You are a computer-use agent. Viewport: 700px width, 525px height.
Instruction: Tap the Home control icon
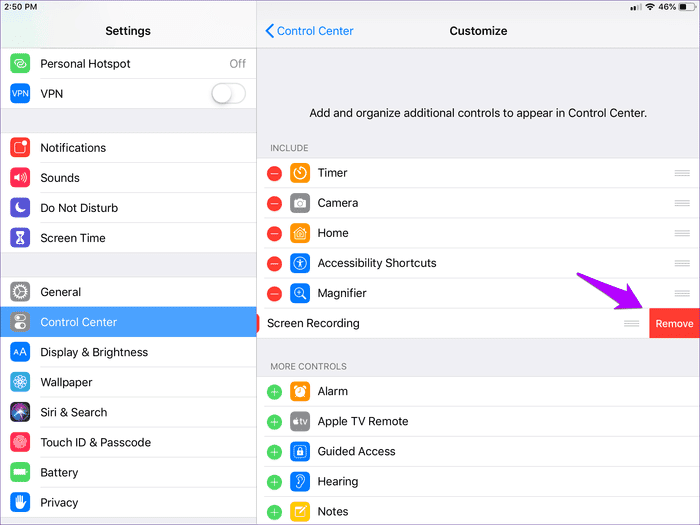300,233
